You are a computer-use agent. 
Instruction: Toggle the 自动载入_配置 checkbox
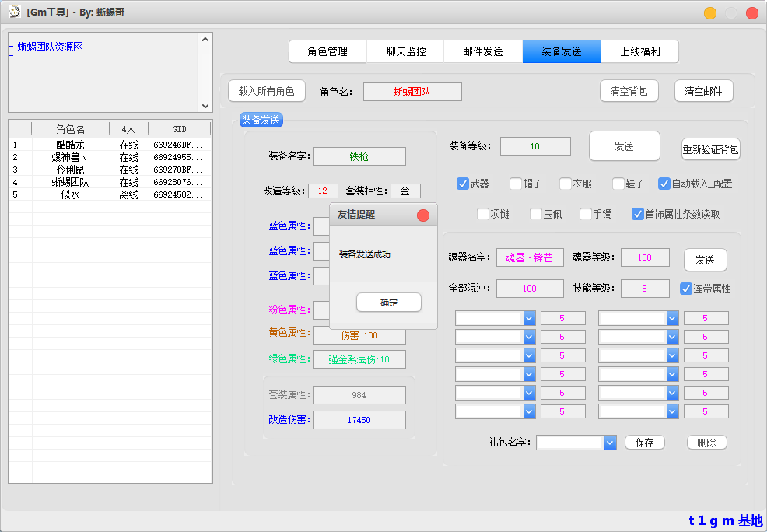point(664,184)
